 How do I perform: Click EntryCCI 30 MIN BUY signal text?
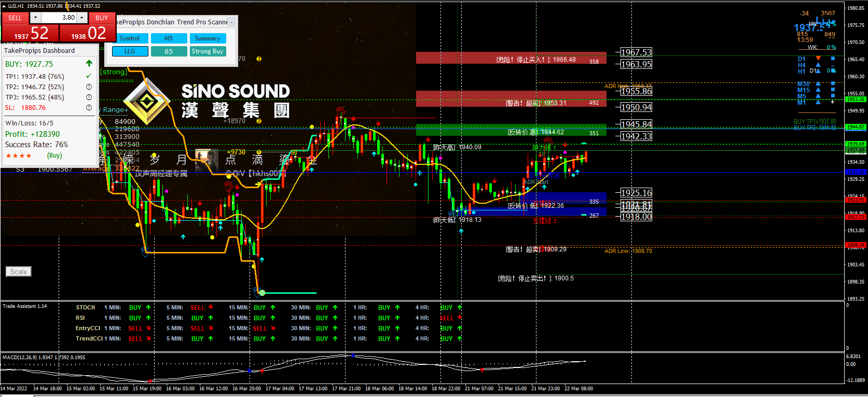[x=322, y=329]
